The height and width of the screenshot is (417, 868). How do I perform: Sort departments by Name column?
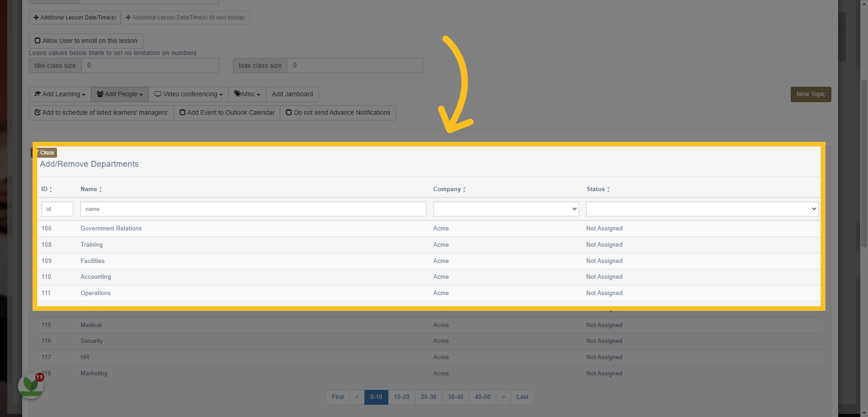[x=91, y=189]
